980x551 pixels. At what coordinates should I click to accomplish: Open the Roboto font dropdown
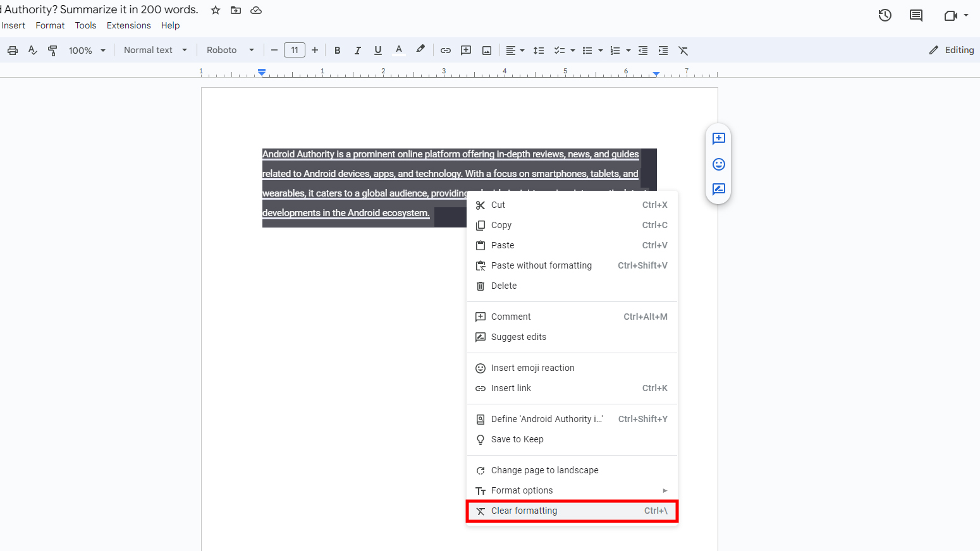point(230,51)
